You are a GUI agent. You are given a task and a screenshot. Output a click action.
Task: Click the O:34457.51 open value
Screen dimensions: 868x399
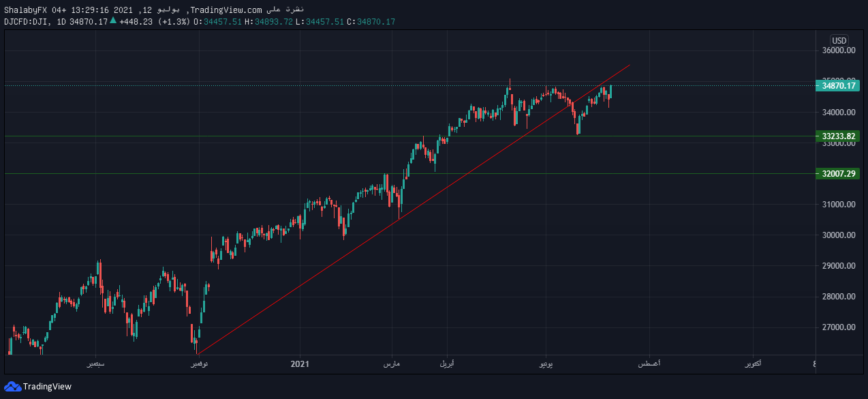pos(217,22)
